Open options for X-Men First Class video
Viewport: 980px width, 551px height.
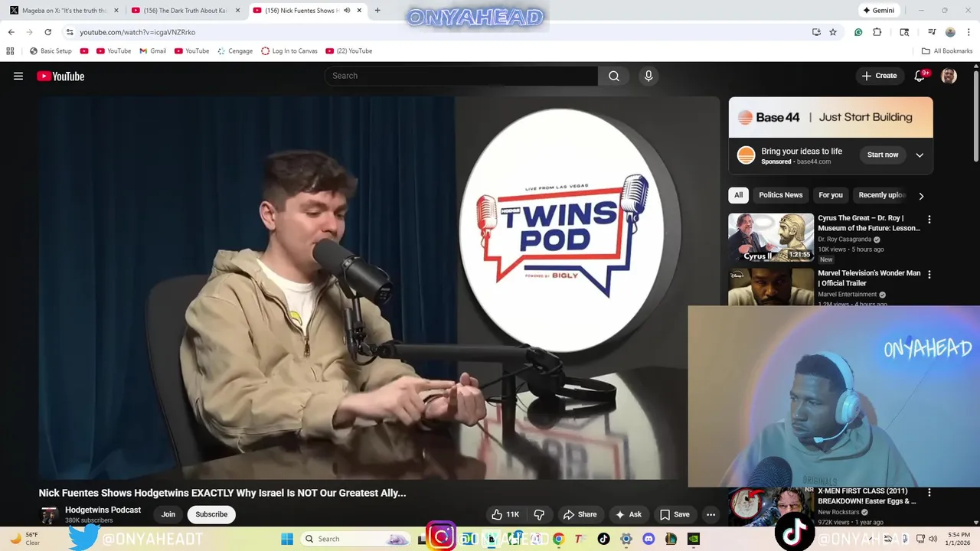coord(929,492)
